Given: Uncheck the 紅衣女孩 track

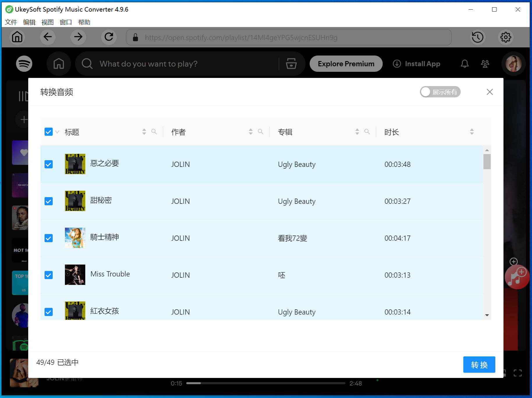Looking at the screenshot, I should (49, 312).
